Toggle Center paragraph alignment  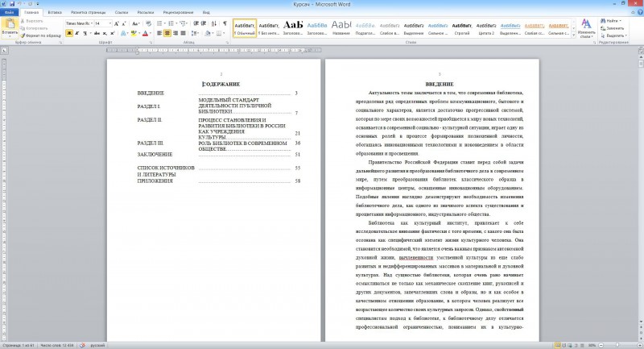tap(167, 33)
